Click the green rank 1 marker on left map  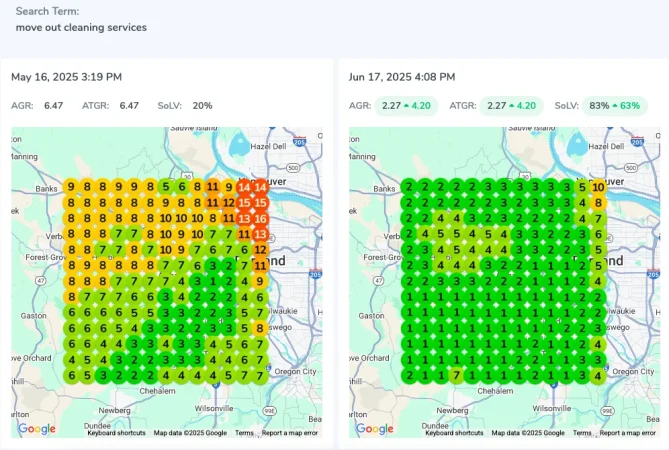coord(213,282)
